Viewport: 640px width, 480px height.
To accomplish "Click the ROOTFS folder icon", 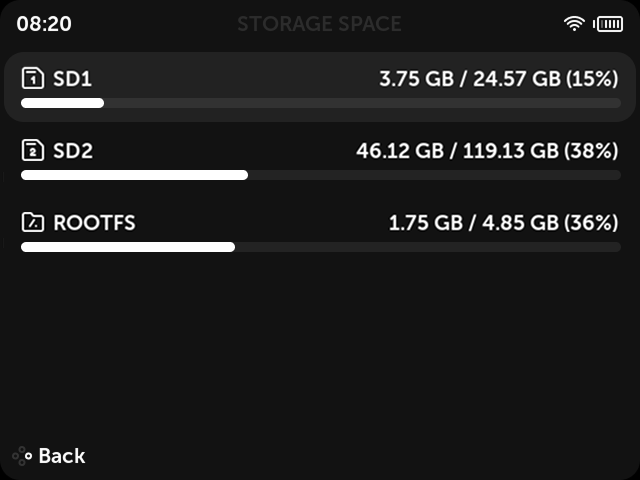I will tap(33, 222).
